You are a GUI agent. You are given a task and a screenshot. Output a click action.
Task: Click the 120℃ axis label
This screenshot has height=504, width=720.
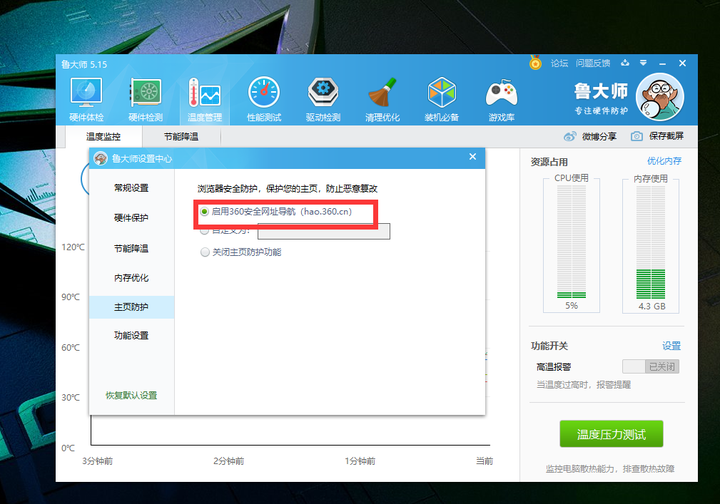tap(73, 247)
